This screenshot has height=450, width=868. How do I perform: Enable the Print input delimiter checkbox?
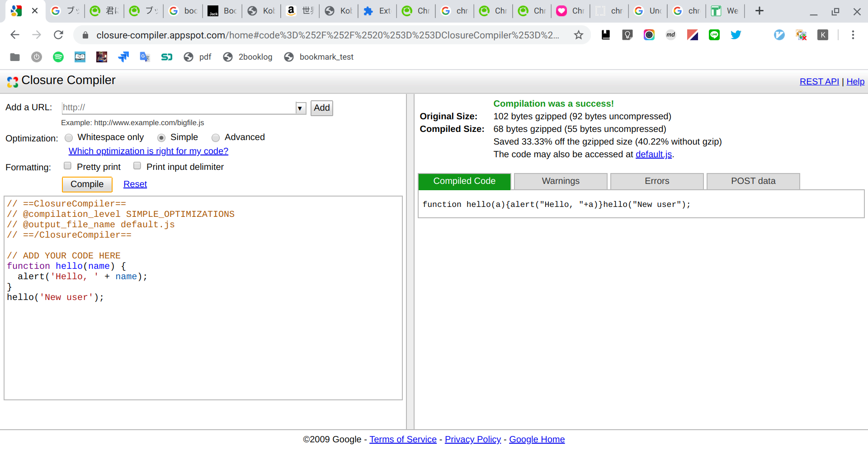[137, 166]
